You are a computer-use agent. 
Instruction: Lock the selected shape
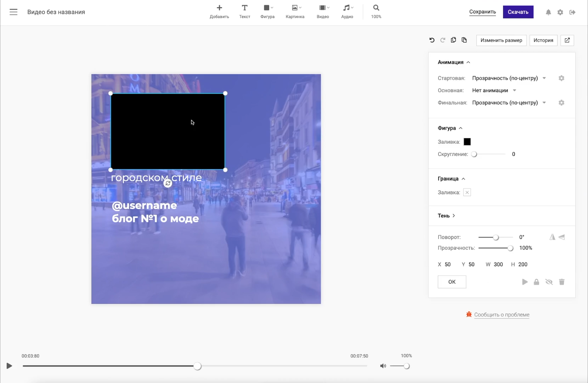tap(536, 282)
